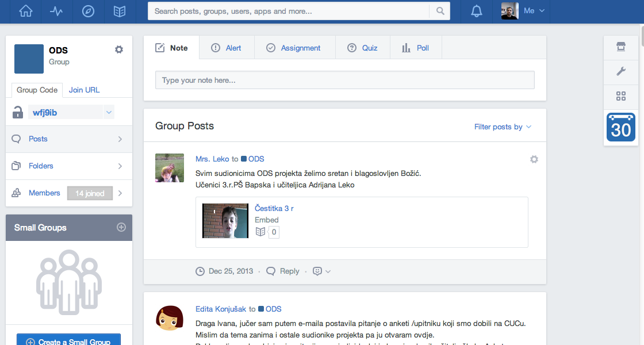
Task: Open the calendar planner icon showing 30
Action: (620, 126)
